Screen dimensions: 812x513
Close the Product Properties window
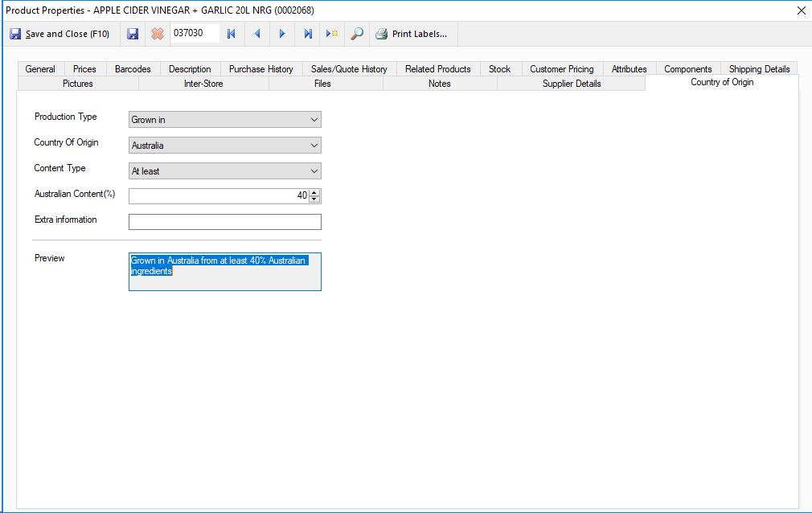point(801,10)
